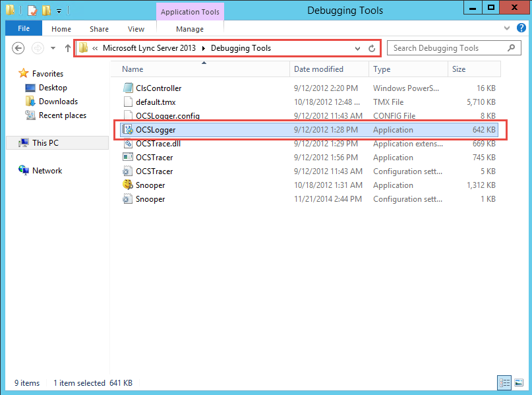
Task: Select the Snooper configuration settings icon
Action: [128, 199]
